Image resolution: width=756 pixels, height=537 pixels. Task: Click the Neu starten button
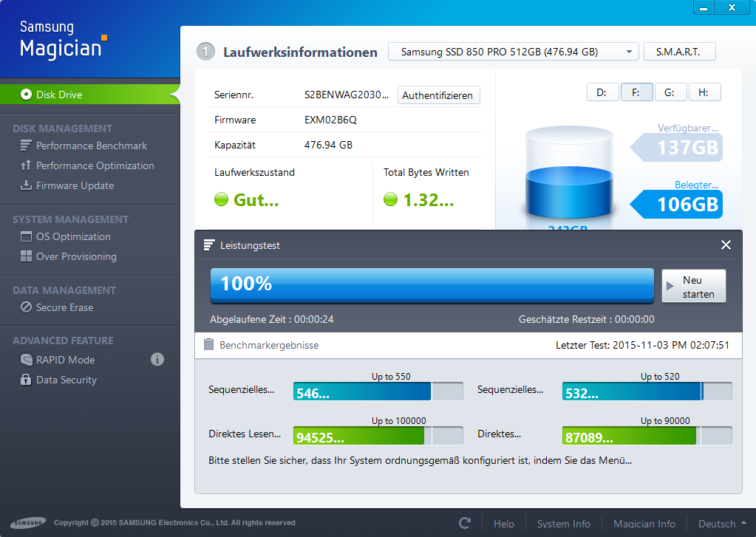693,287
